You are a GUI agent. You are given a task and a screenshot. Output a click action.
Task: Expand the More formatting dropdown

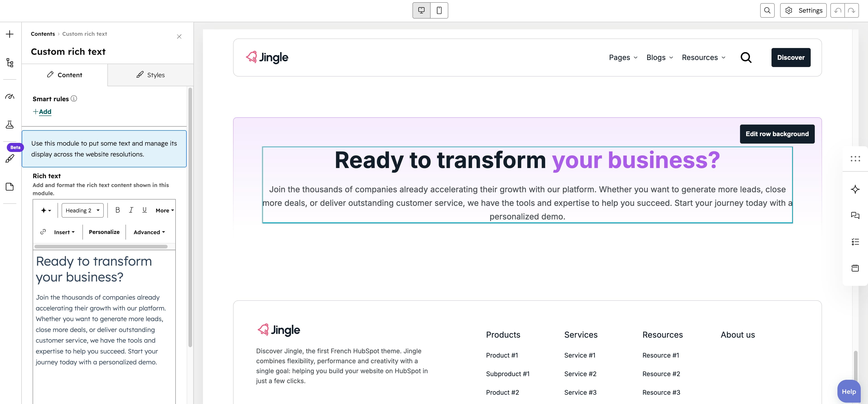click(x=165, y=210)
